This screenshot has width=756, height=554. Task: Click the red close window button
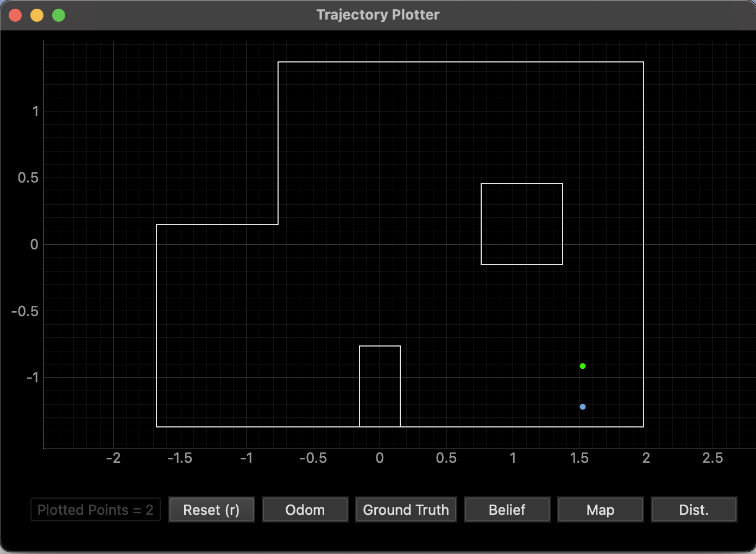15,15
